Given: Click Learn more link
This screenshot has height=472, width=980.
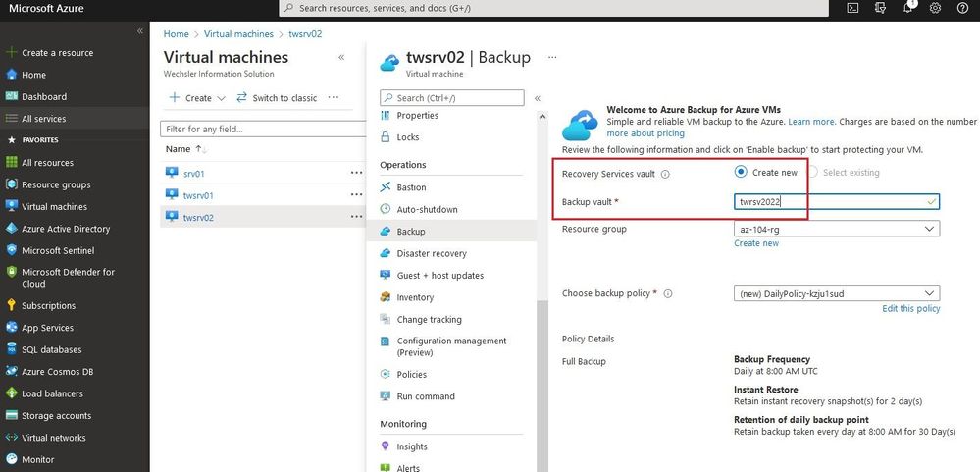Looking at the screenshot, I should pos(810,122).
